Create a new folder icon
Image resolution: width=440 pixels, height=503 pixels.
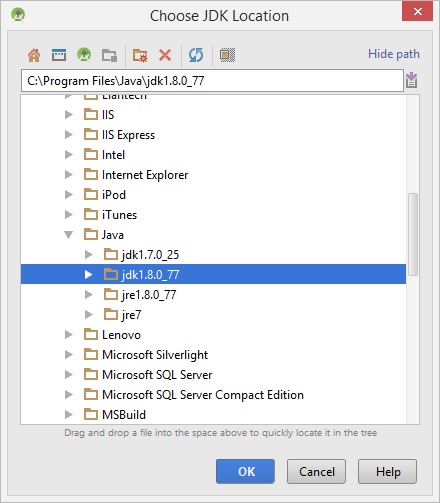pyautogui.click(x=140, y=55)
